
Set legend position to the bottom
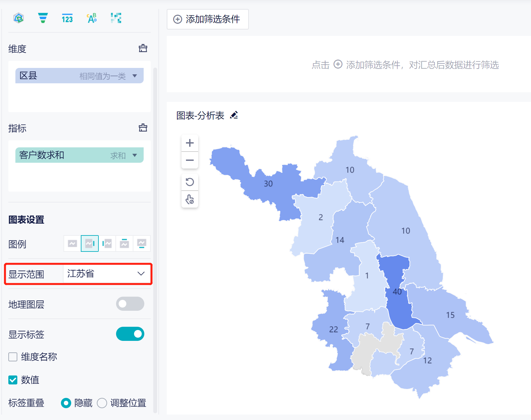click(142, 244)
